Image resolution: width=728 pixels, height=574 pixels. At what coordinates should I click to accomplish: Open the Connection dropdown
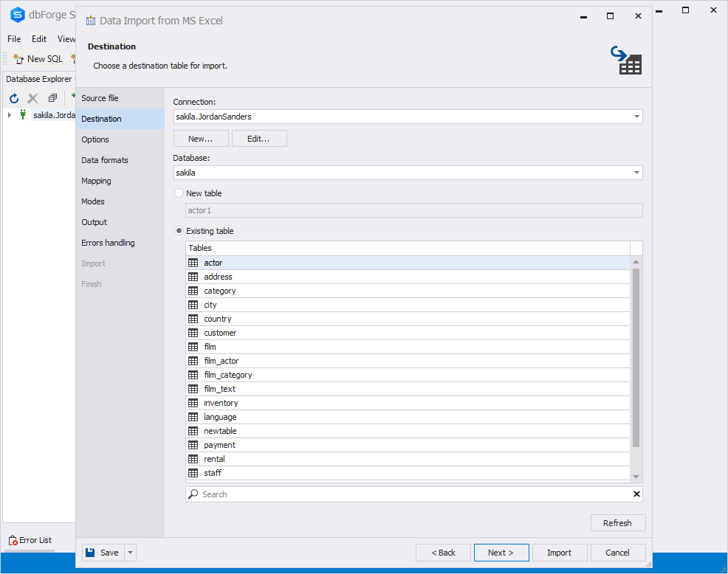click(x=636, y=117)
